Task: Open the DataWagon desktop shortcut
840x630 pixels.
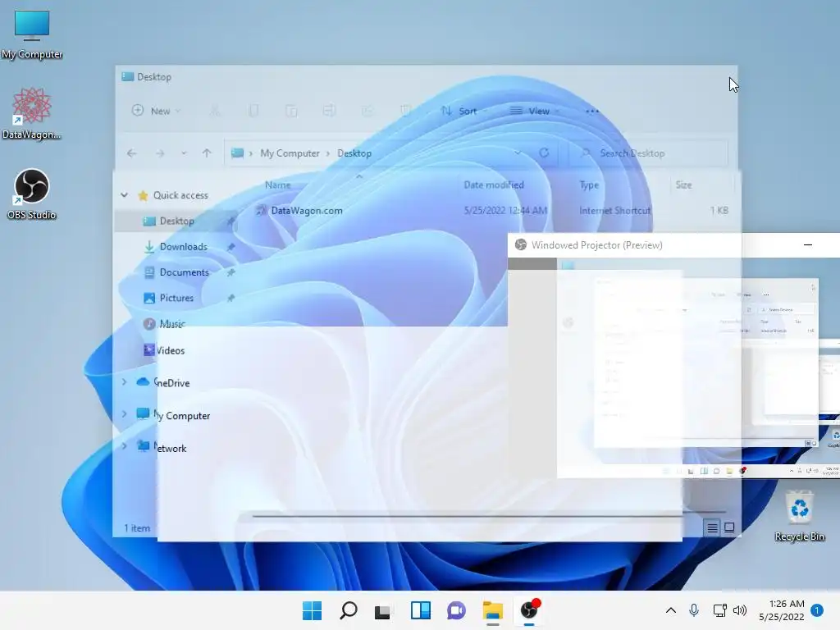Action: [32, 113]
